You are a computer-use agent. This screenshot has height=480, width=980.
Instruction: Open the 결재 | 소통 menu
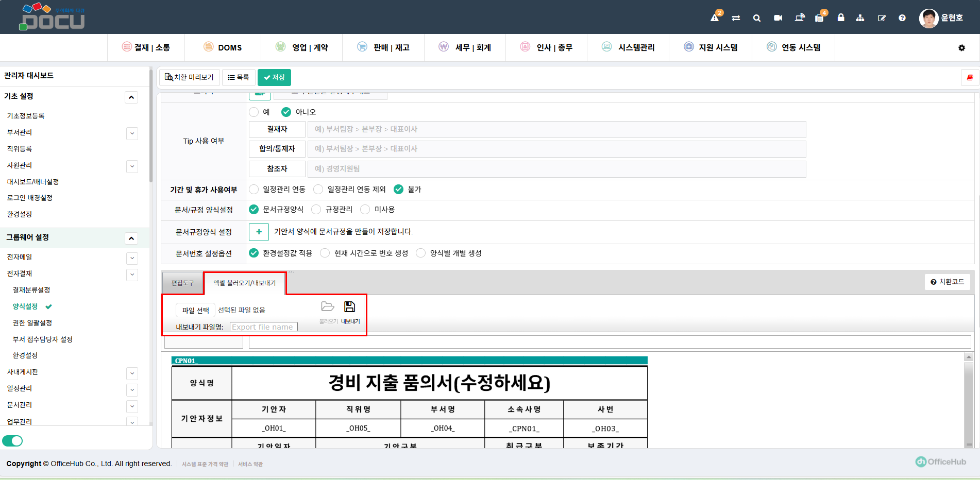click(146, 47)
